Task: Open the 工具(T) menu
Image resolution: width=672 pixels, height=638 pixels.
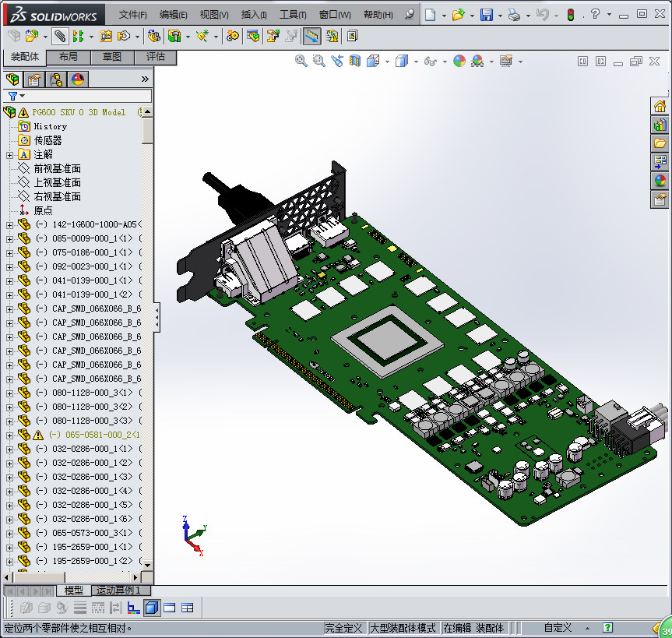Action: click(x=293, y=15)
